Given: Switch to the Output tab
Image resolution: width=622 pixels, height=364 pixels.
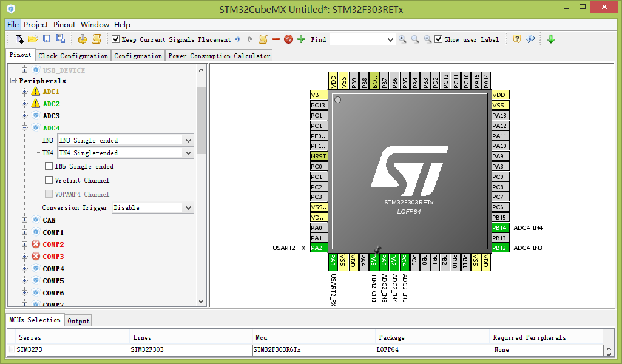Looking at the screenshot, I should (78, 321).
